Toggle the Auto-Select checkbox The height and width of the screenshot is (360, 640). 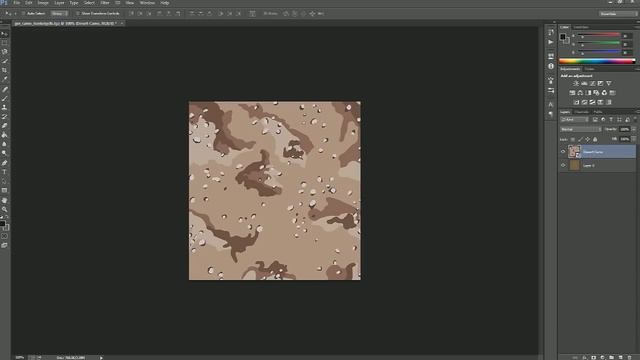pyautogui.click(x=23, y=13)
